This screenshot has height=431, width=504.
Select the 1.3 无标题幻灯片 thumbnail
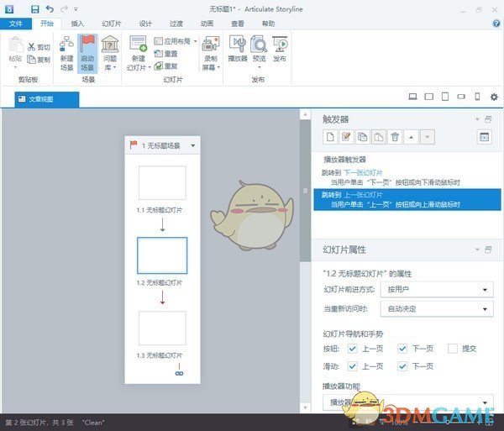tap(162, 328)
